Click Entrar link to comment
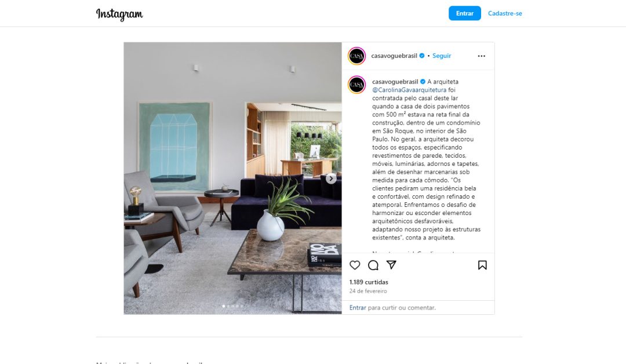The image size is (626, 364). pyautogui.click(x=358, y=308)
